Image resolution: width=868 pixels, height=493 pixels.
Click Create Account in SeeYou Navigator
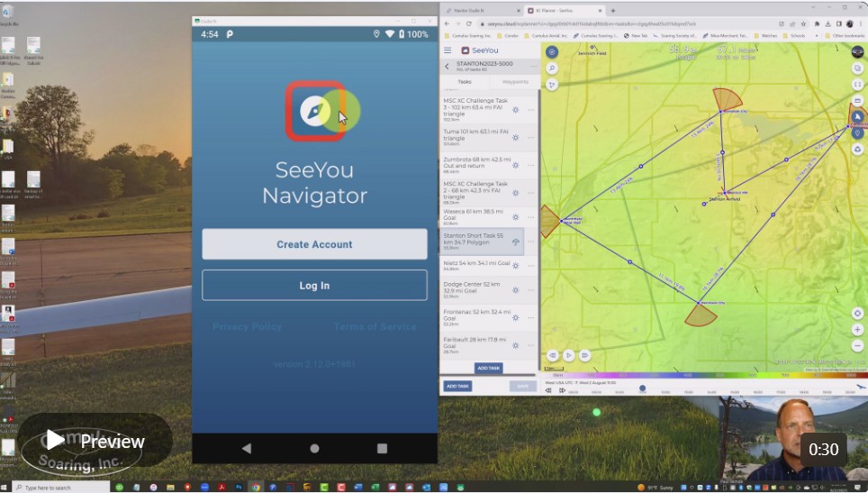(314, 244)
